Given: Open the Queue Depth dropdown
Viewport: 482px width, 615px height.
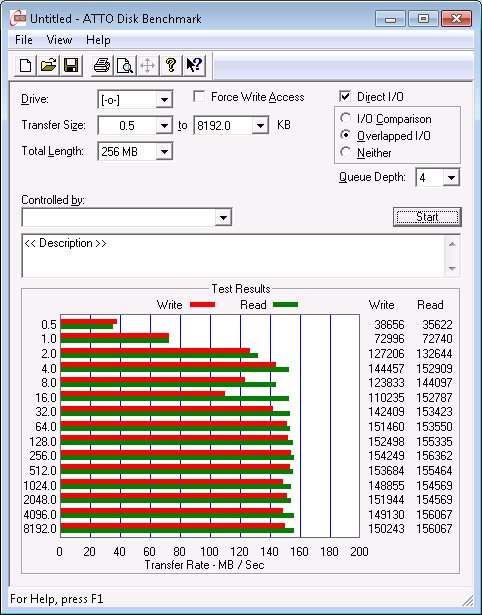Looking at the screenshot, I should (x=451, y=178).
